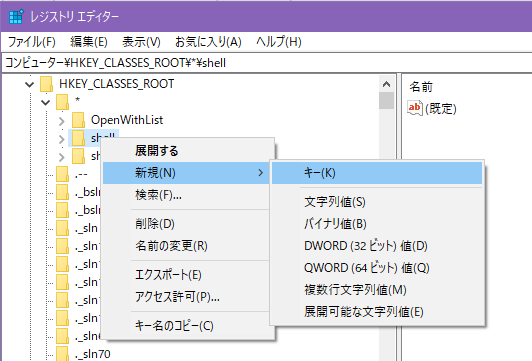Image resolution: width=532 pixels, height=361 pixels.
Task: Select DWORD (32 ビット) 値(D)
Action: [x=377, y=246]
